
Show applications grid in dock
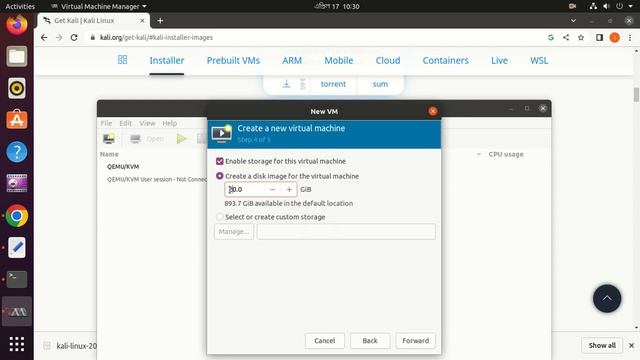pos(17,344)
